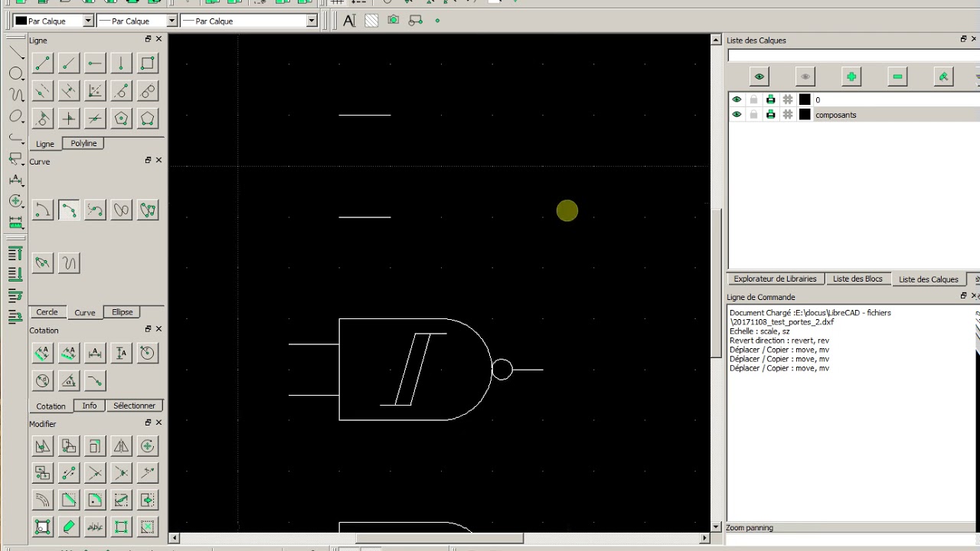Pick the rectangle tool in Ligne panel
980x551 pixels.
point(148,64)
